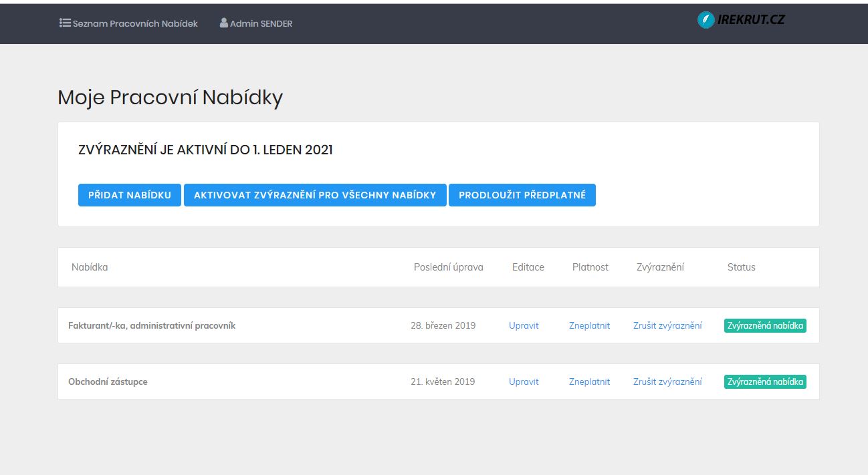Click the list icon beside Seznam Pracovních Nabídek
868x475 pixels.
pos(65,23)
